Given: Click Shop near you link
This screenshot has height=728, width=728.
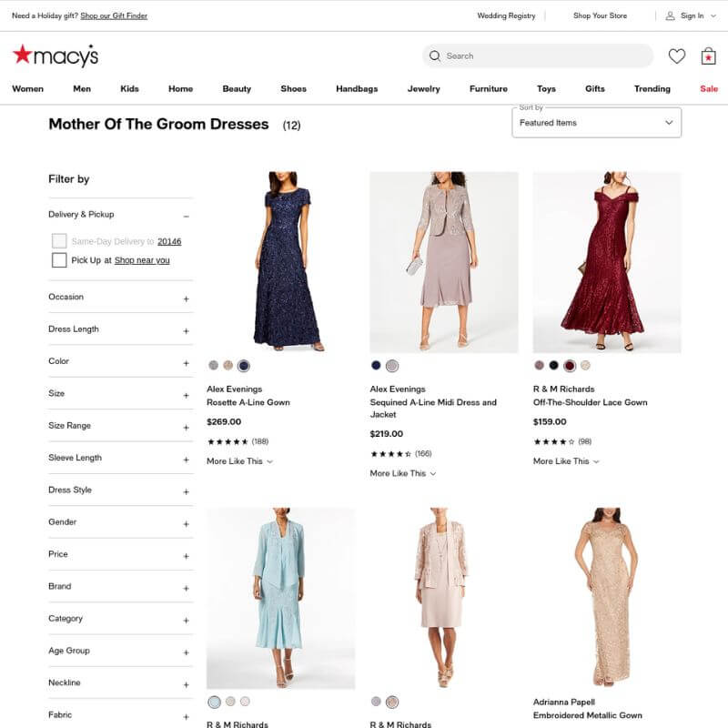Looking at the screenshot, I should pyautogui.click(x=142, y=260).
